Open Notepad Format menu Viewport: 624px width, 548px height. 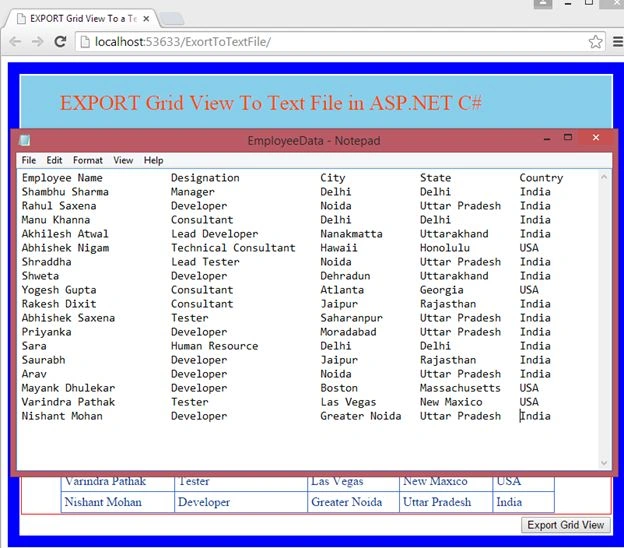click(x=88, y=160)
